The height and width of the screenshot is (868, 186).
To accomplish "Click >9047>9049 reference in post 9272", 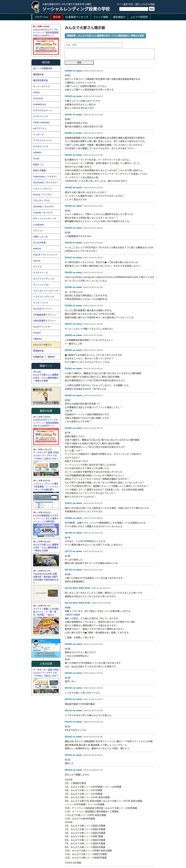I will pos(72,615).
